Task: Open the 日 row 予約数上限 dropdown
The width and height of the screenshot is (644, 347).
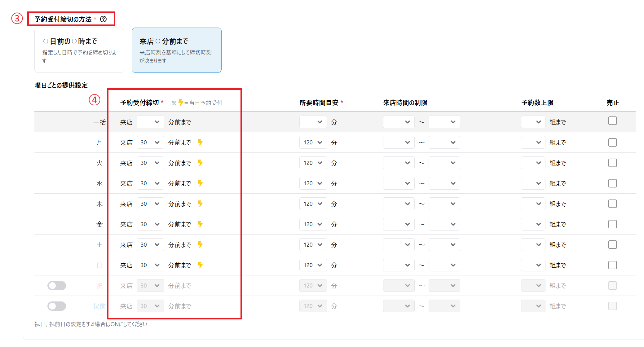Action: coord(533,265)
